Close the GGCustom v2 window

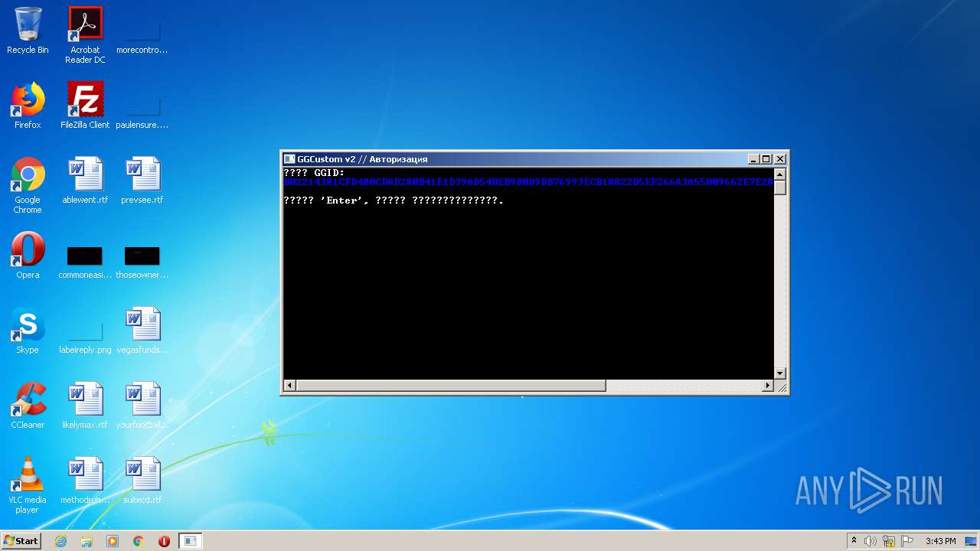[x=780, y=159]
